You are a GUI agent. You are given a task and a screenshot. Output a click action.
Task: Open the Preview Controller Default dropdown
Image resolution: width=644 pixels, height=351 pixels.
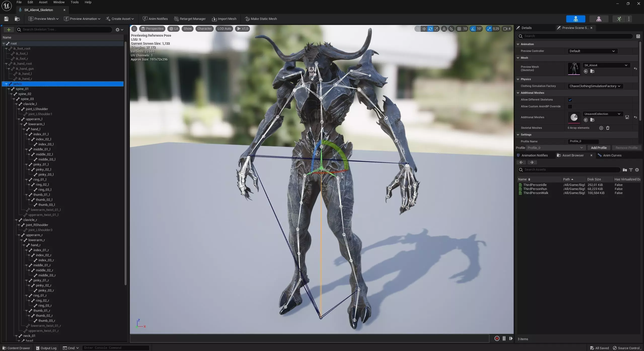pyautogui.click(x=592, y=51)
